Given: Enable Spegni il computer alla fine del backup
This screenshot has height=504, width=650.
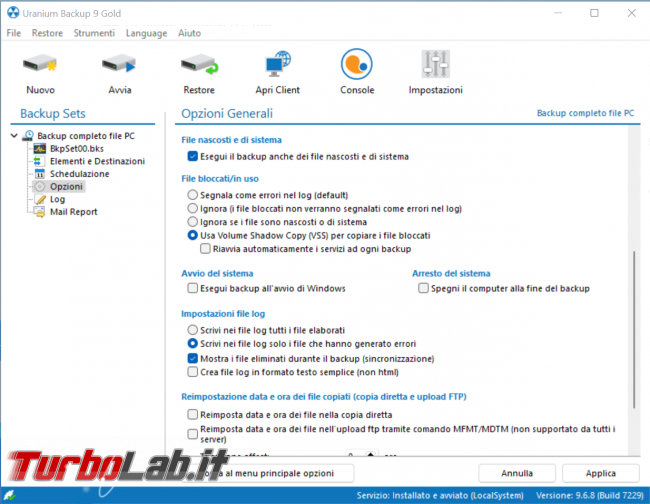Looking at the screenshot, I should click(423, 288).
